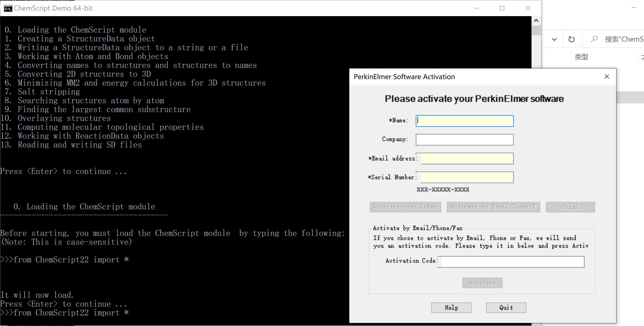Click the scroll-up arrow on the console scrollbar

pos(536,21)
